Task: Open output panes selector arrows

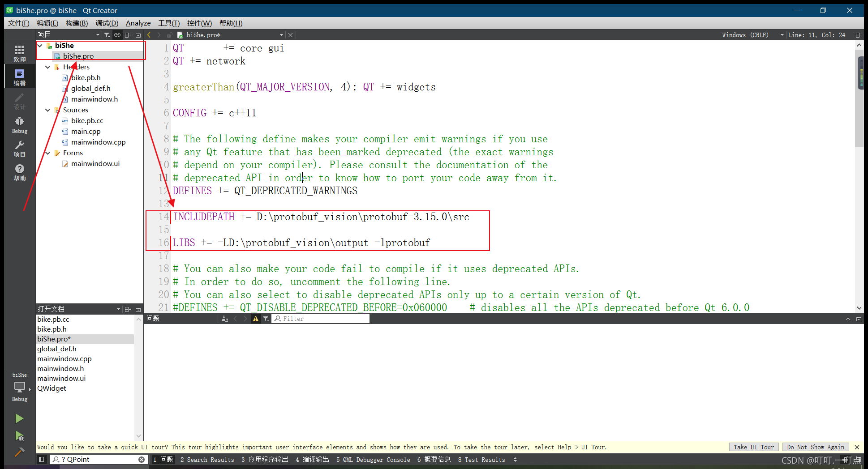Action: 515,460
